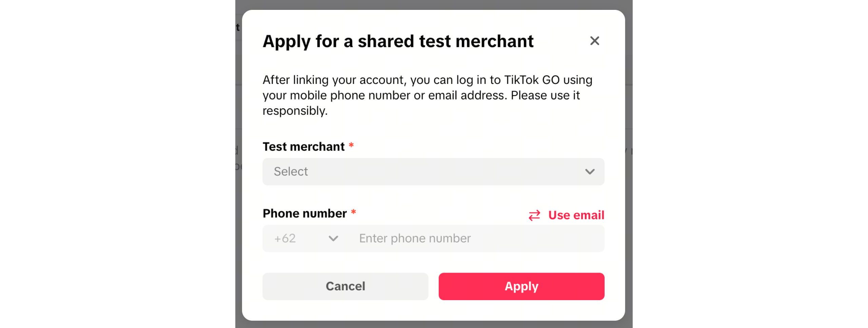The image size is (868, 328).
Task: Click the red asterisk next to Phone number
Action: click(353, 213)
